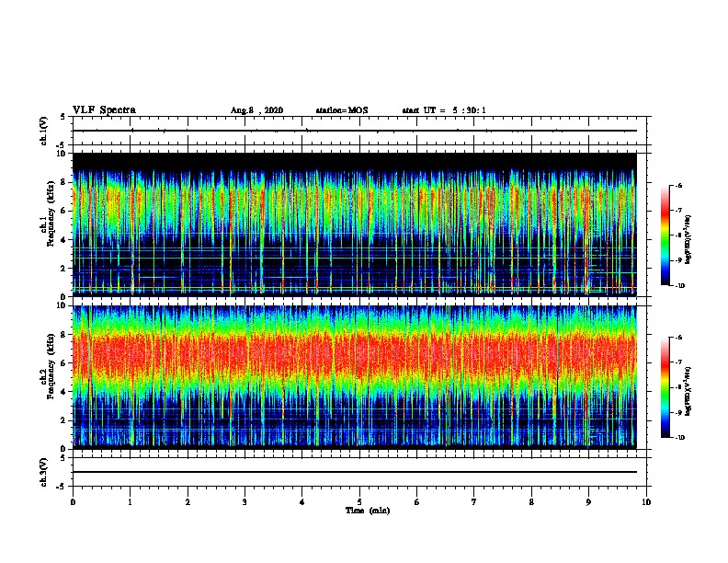Click the "5" tick of the ch.1(V) axis
This screenshot has width=728, height=563.
(63, 117)
